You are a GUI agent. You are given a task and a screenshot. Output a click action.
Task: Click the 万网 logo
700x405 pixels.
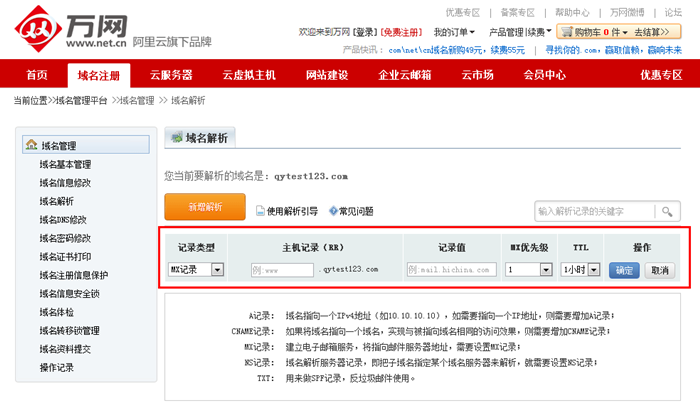(71, 29)
